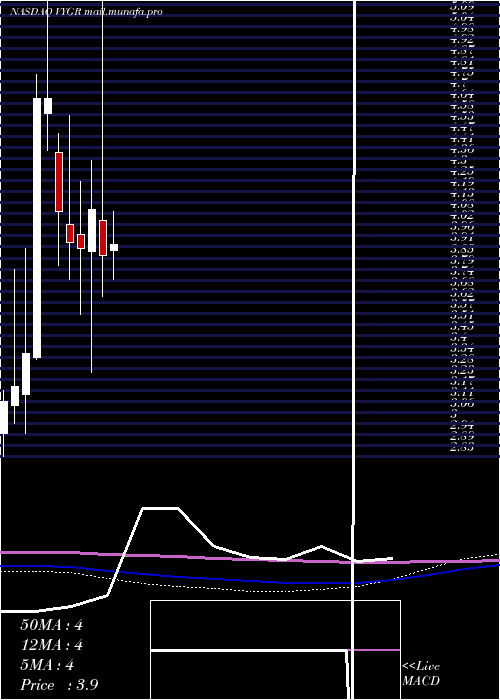Click the NASDAQ VYGR munafa.pro chart title

(86, 12)
